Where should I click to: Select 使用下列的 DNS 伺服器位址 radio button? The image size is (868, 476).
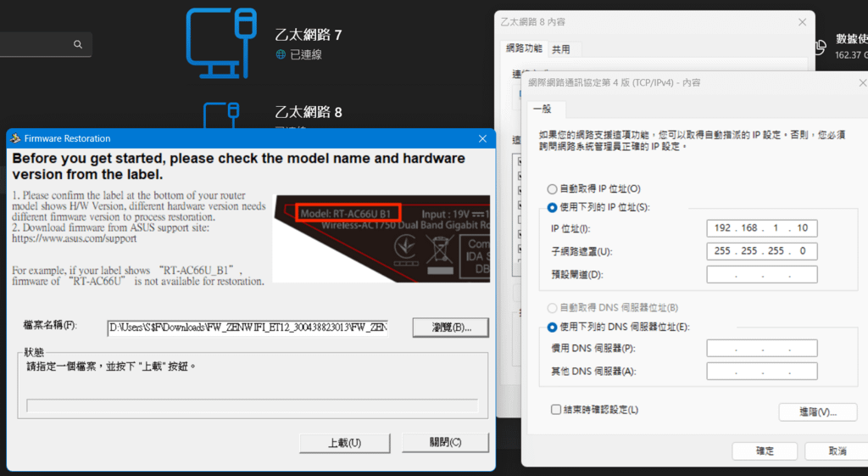(552, 327)
